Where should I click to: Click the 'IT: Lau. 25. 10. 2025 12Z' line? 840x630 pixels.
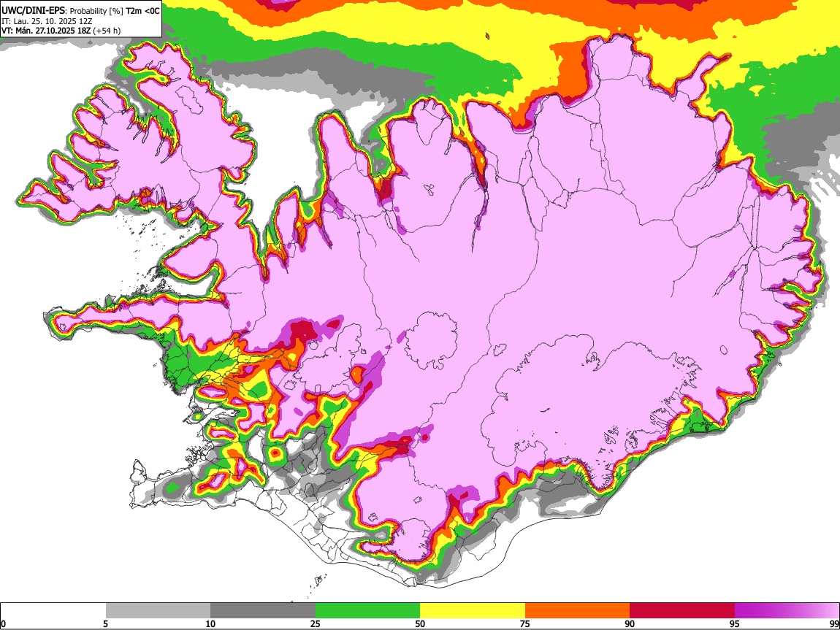47,21
